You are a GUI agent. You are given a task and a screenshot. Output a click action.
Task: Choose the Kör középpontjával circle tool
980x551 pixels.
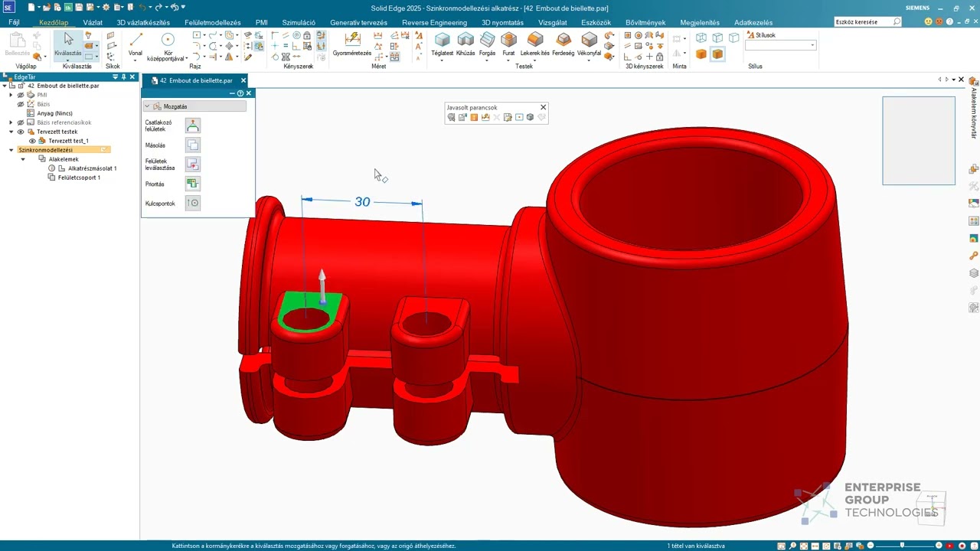point(168,44)
